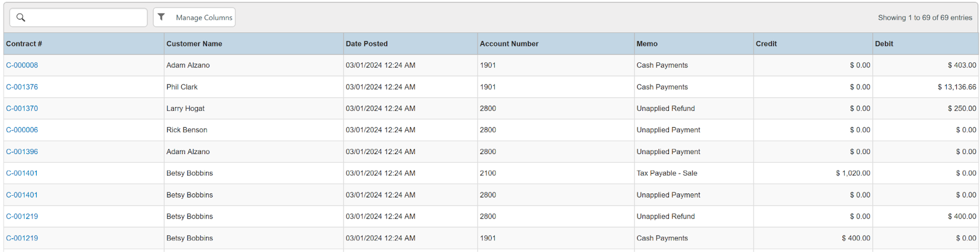Open contract C-000006 for Rick Benson
Viewport: 980px width, 252px height.
point(22,130)
